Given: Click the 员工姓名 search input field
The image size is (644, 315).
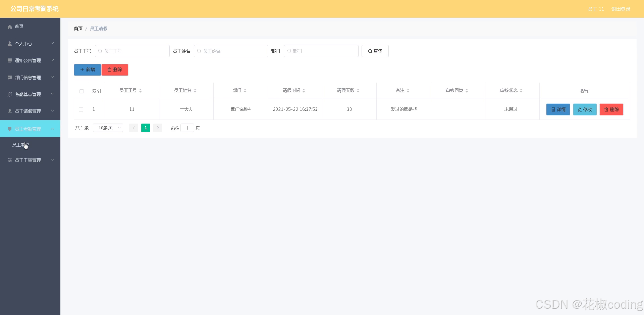Looking at the screenshot, I should 231,51.
